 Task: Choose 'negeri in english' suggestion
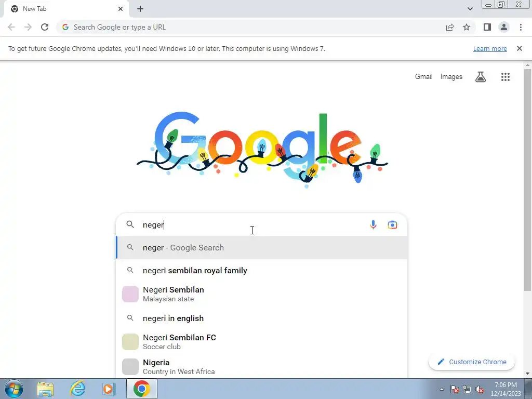[x=262, y=318]
